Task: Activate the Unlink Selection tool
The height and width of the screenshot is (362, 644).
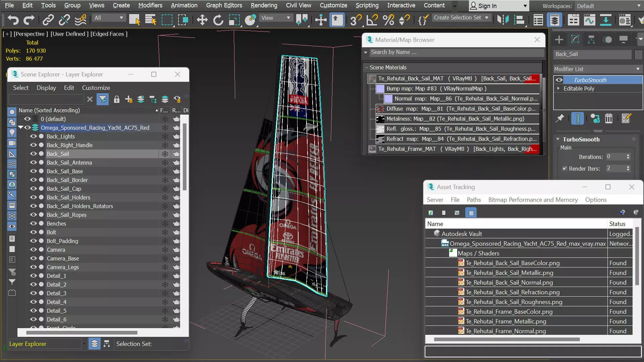Action: pyautogui.click(x=64, y=20)
